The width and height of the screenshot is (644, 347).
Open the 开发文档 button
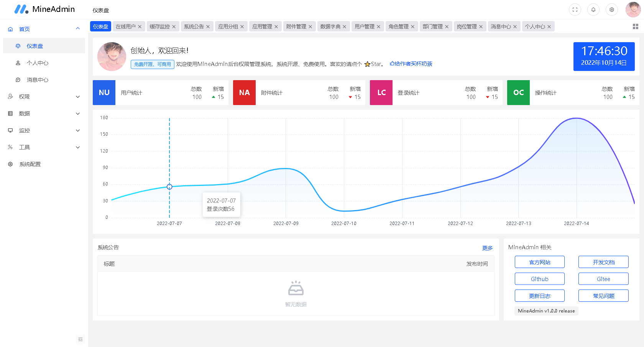point(603,262)
